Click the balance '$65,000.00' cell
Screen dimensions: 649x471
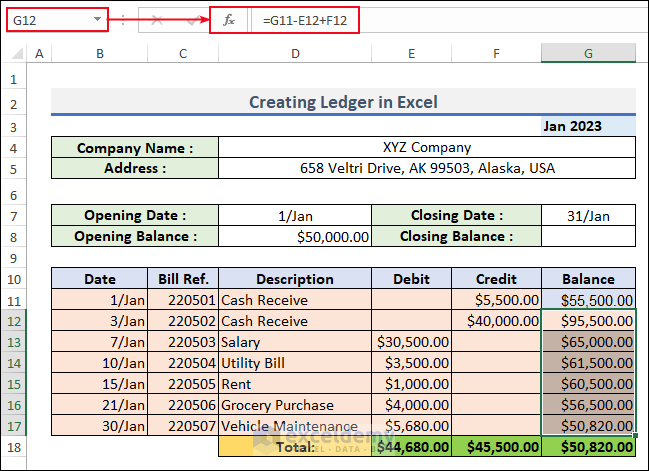pos(588,342)
